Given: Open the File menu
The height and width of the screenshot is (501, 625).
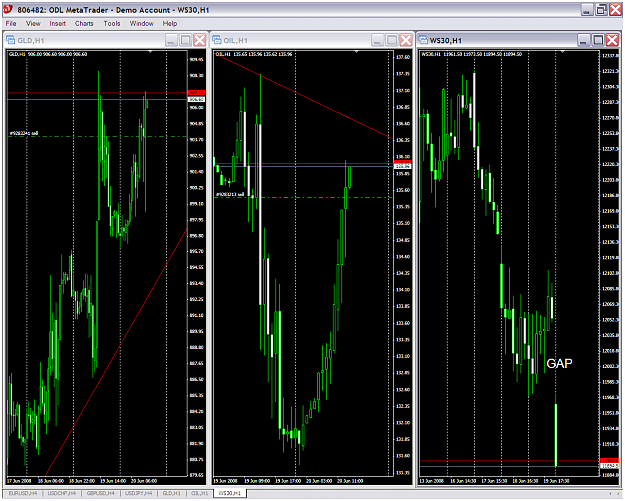Looking at the screenshot, I should point(11,24).
